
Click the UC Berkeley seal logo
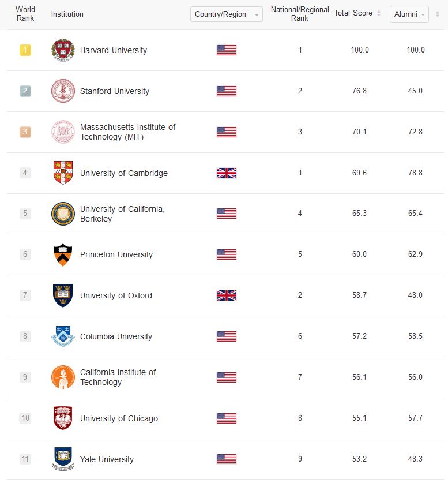63,214
